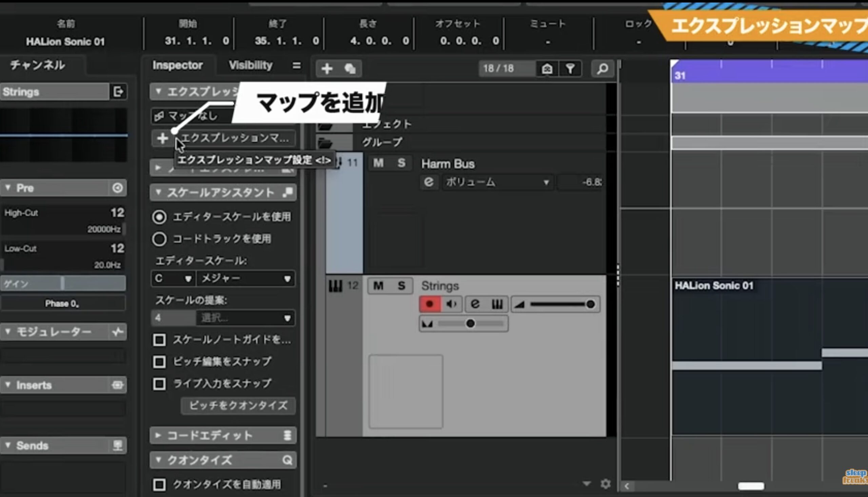Viewport: 868px width, 497px height.
Task: Click the add expression map plus icon
Action: pos(162,138)
